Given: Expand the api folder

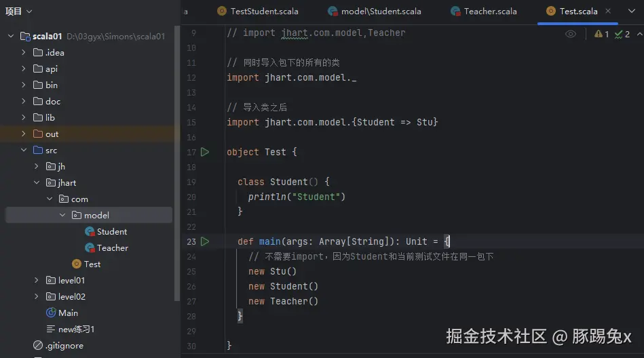Looking at the screenshot, I should tap(23, 68).
